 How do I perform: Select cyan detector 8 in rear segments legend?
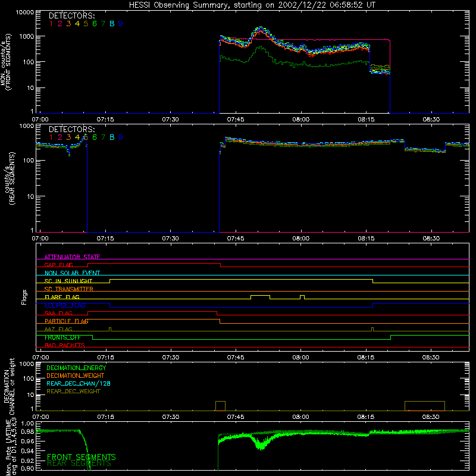coord(112,137)
